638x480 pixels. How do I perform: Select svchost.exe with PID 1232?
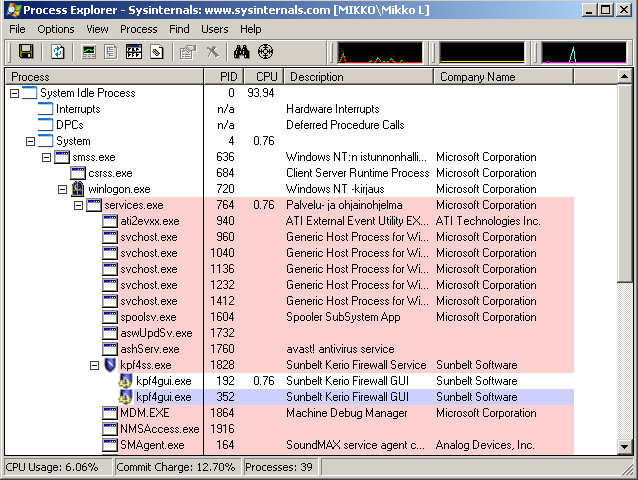tap(290, 285)
